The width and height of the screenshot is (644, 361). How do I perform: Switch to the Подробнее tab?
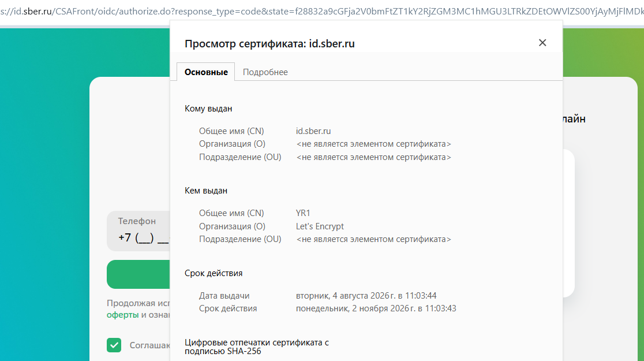(x=265, y=72)
